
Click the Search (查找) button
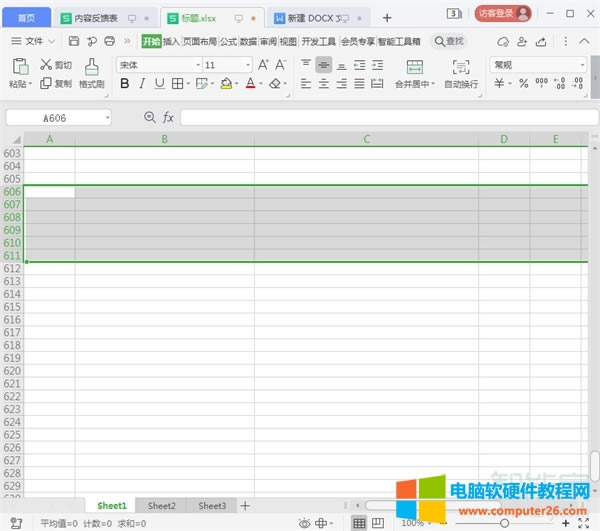point(448,41)
